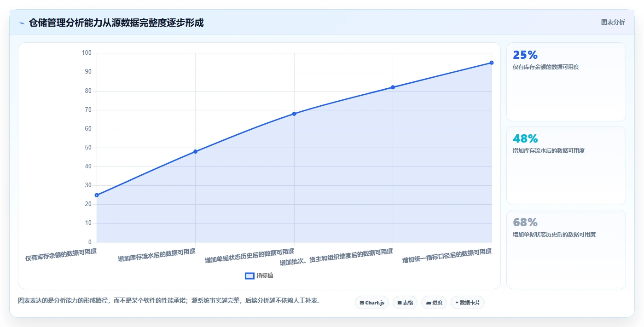Click the 图表分析 label in the header

pyautogui.click(x=613, y=23)
